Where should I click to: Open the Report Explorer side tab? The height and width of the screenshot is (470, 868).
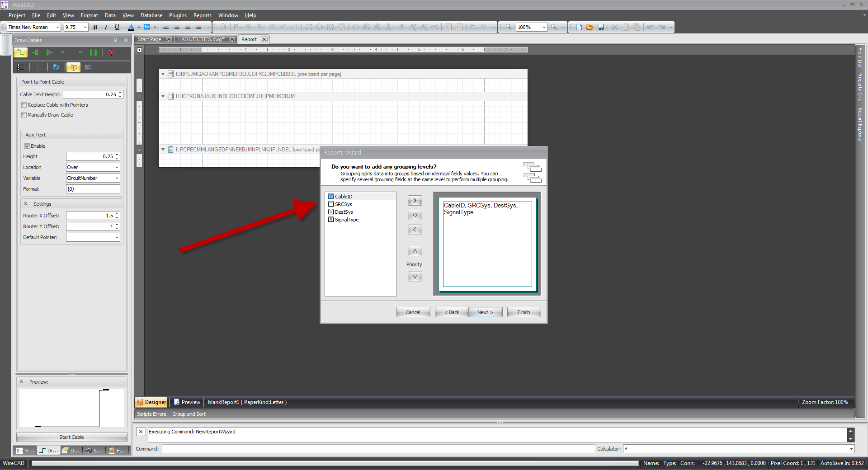pyautogui.click(x=860, y=125)
